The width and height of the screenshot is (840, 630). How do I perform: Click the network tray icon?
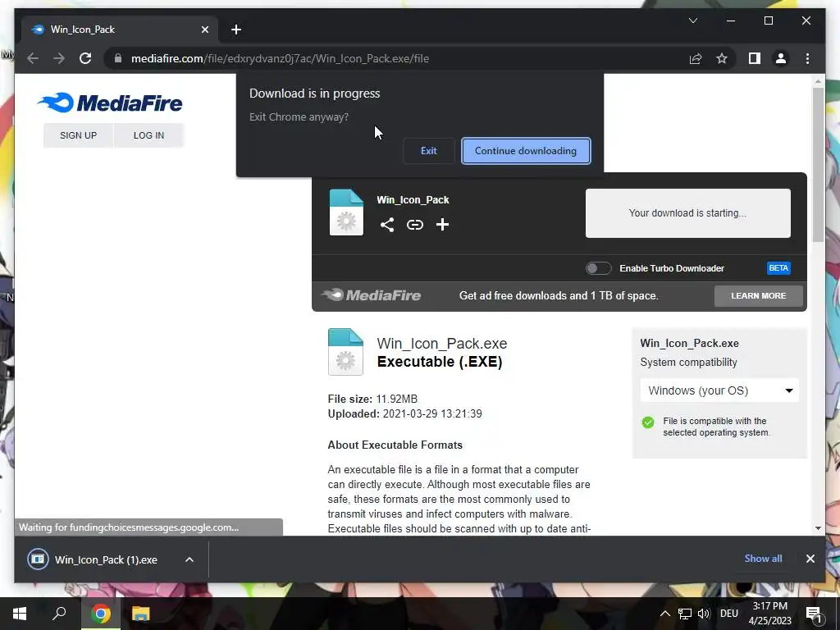[x=685, y=614]
